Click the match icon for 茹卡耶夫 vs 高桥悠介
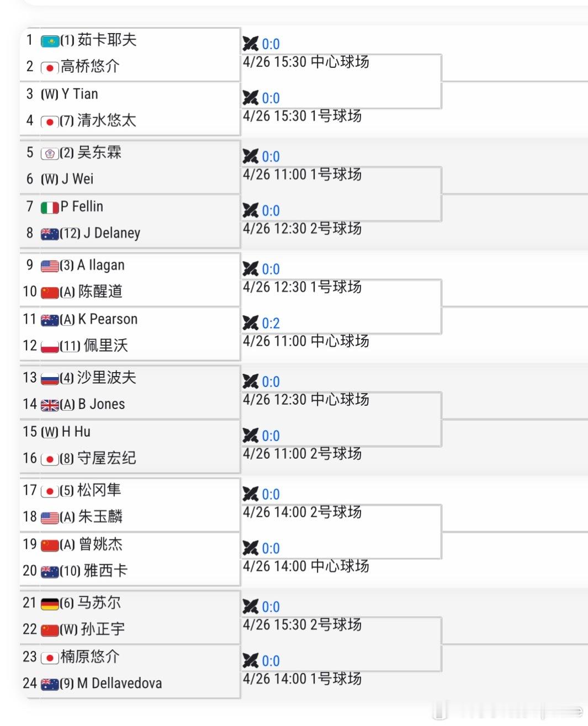The width and height of the screenshot is (588, 726). 250,44
